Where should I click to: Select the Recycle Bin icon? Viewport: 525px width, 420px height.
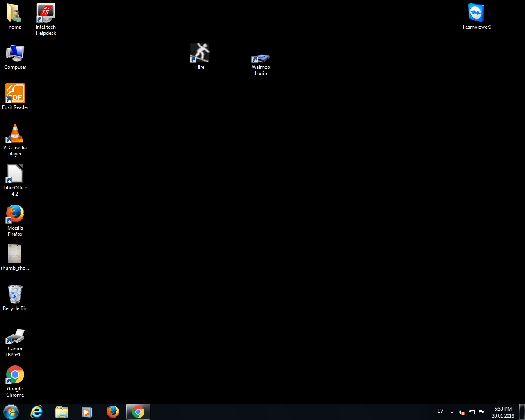15,298
